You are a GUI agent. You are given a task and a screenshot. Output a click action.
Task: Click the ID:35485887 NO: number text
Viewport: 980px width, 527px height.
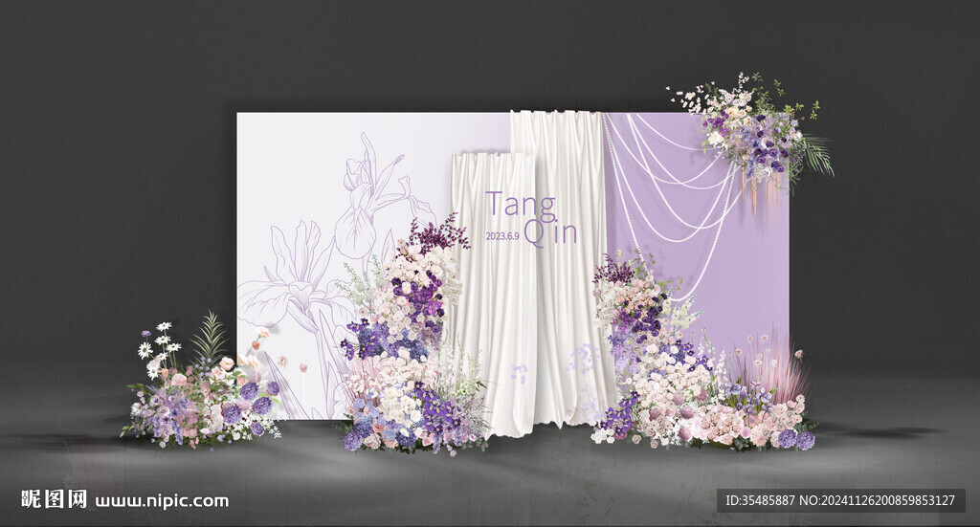coord(840,501)
